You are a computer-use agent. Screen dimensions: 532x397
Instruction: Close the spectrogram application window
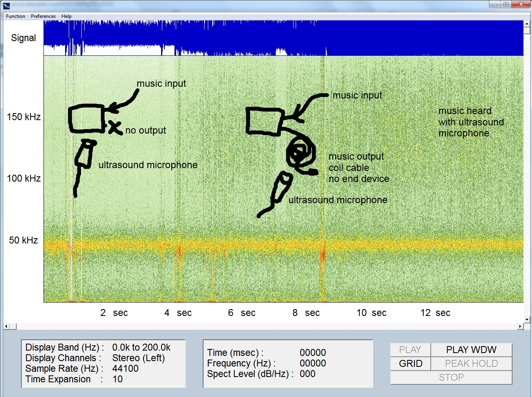[521, 4]
